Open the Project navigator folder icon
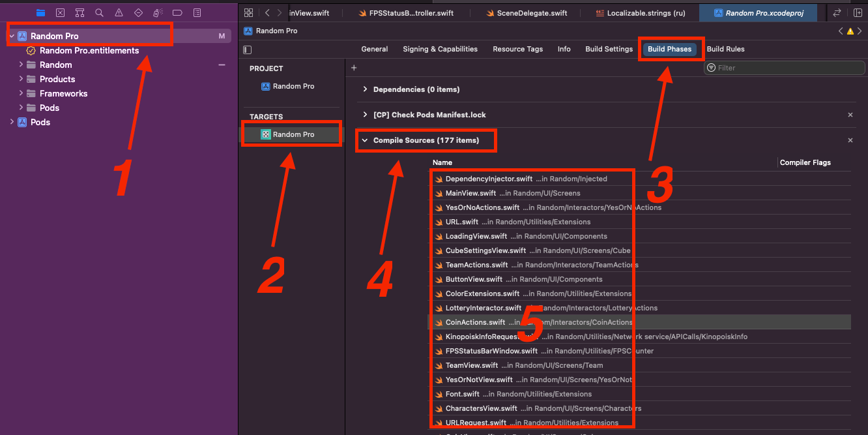 point(40,12)
